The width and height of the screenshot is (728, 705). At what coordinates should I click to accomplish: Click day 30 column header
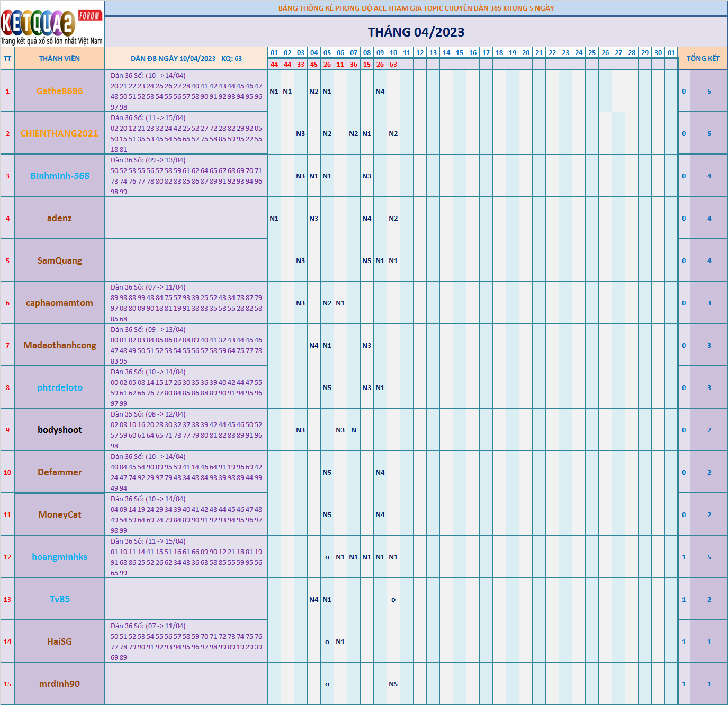pos(658,52)
